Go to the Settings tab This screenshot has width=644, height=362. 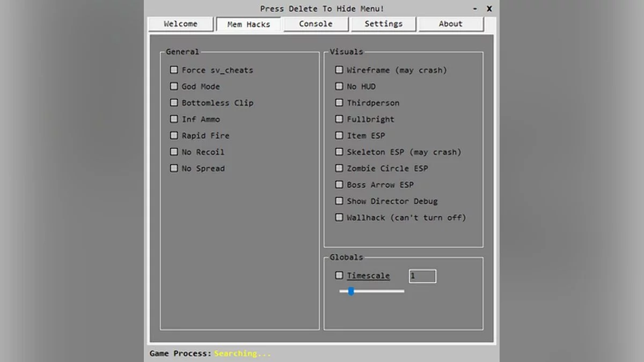(383, 24)
